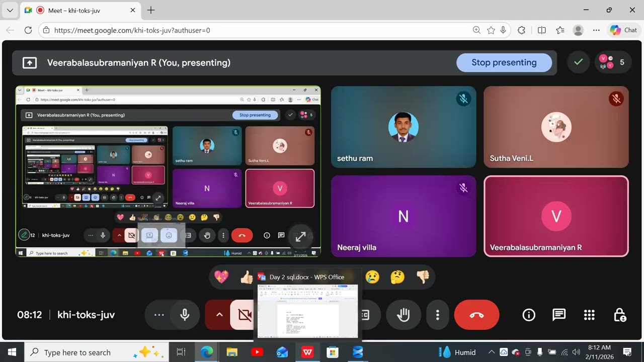Click the khi-toks-juv meeting code text
The width and height of the screenshot is (644, 362).
point(86,315)
